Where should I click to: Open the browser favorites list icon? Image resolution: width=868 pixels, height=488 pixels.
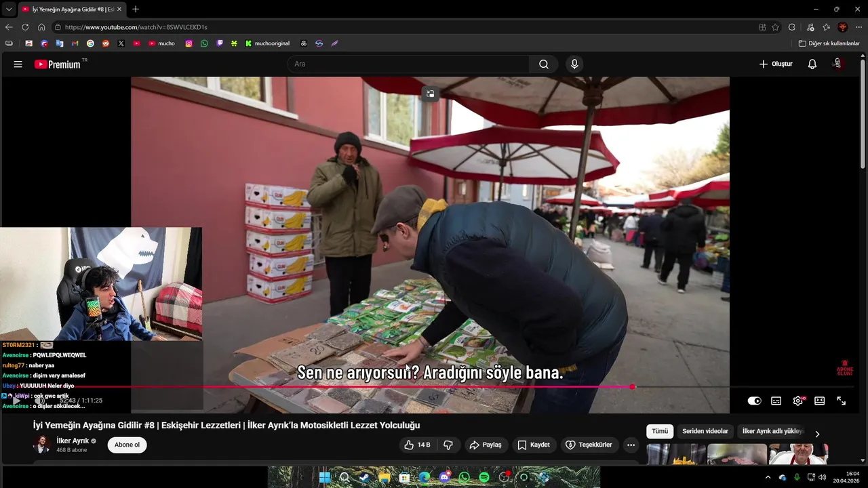826,27
